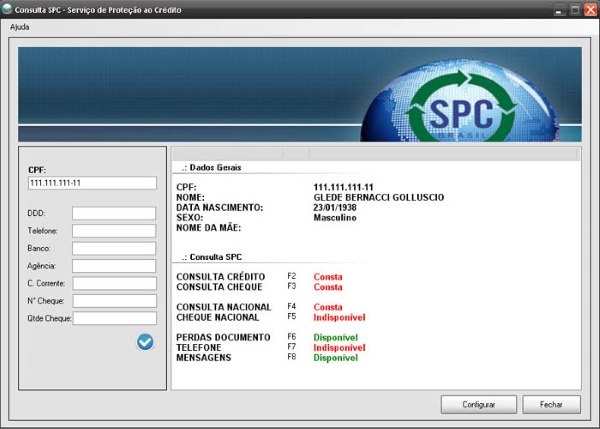Viewport: 600px width, 429px height.
Task: Click the Consta status for F3
Action: coord(328,287)
